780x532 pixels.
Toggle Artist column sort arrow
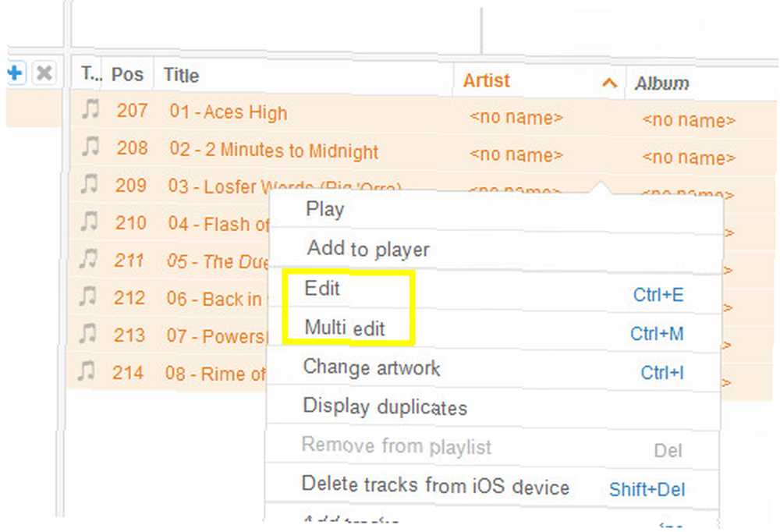[x=610, y=83]
